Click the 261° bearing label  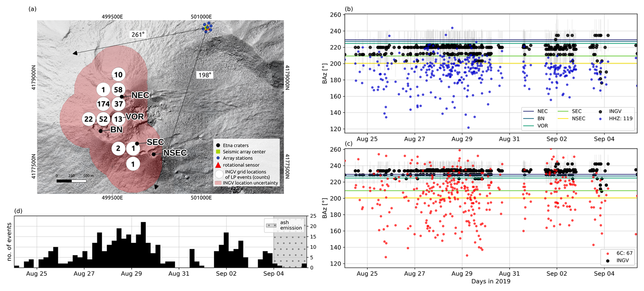coord(138,35)
